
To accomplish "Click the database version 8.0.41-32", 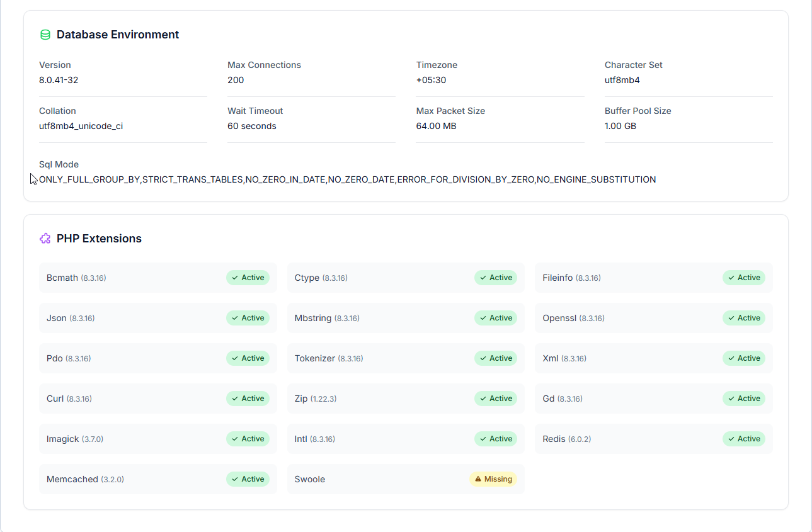I will tap(59, 80).
